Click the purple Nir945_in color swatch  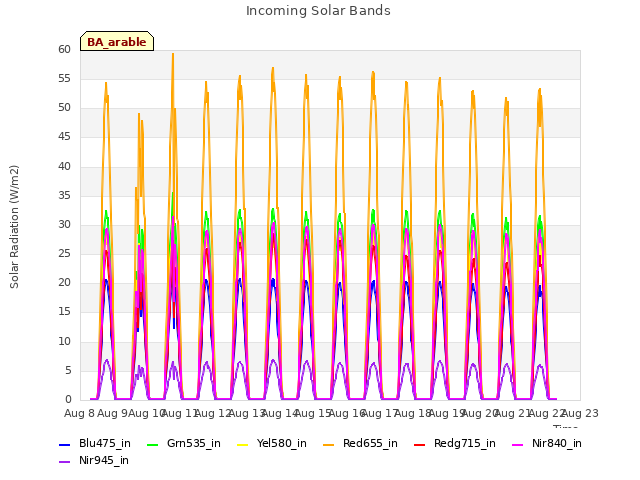tap(64, 462)
